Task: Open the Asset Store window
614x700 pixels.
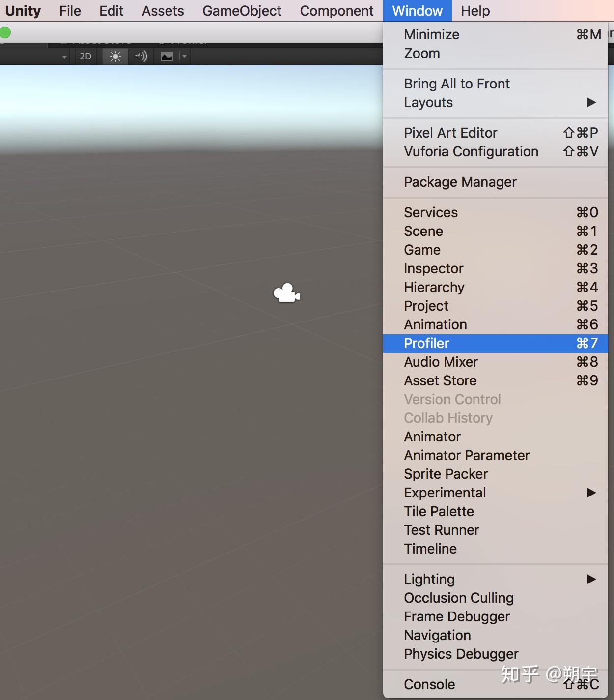Action: [496, 380]
